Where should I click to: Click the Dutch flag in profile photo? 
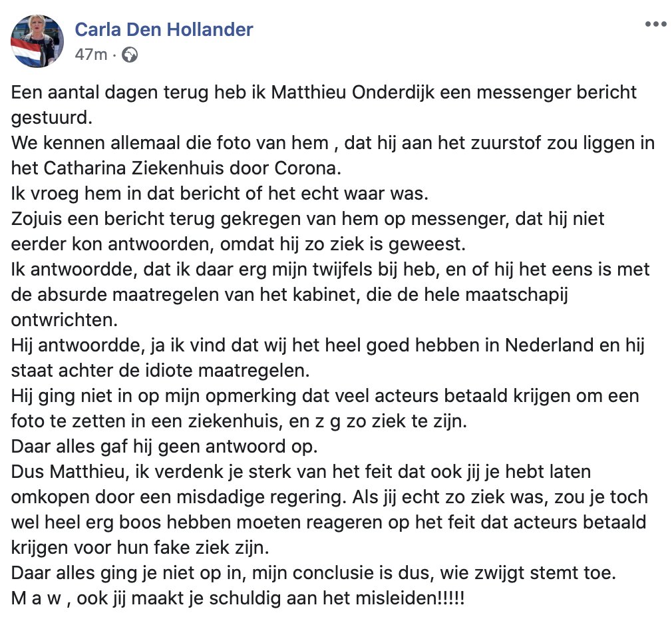[26, 51]
